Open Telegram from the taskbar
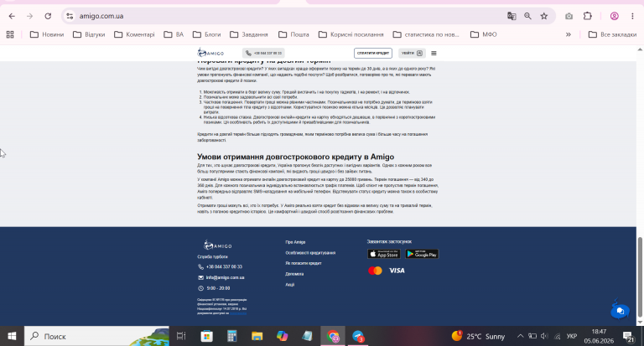Image resolution: width=644 pixels, height=346 pixels. coord(358,336)
